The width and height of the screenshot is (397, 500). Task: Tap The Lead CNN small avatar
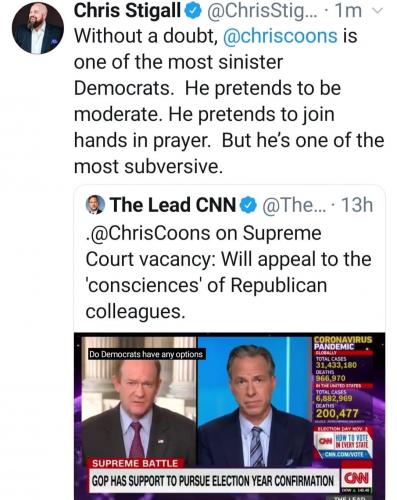click(x=95, y=204)
